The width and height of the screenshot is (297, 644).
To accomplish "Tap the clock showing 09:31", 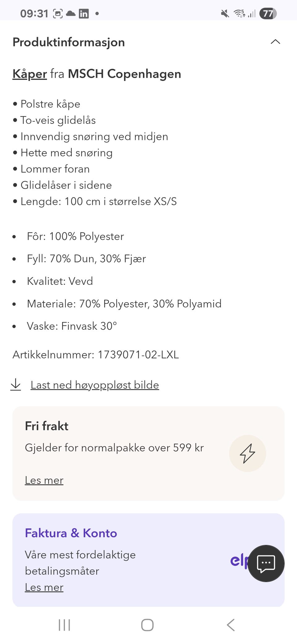I will coord(34,14).
